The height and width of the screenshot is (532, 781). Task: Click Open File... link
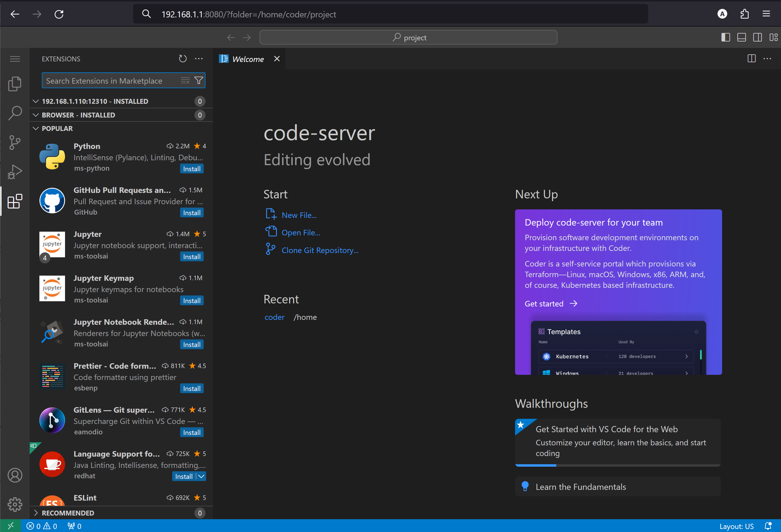click(301, 232)
